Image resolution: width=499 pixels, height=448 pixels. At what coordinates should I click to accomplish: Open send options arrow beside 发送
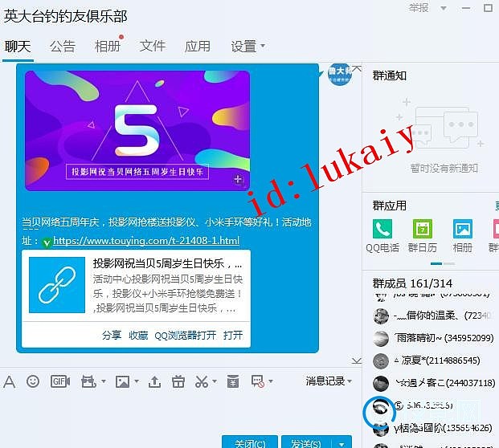[x=342, y=444]
